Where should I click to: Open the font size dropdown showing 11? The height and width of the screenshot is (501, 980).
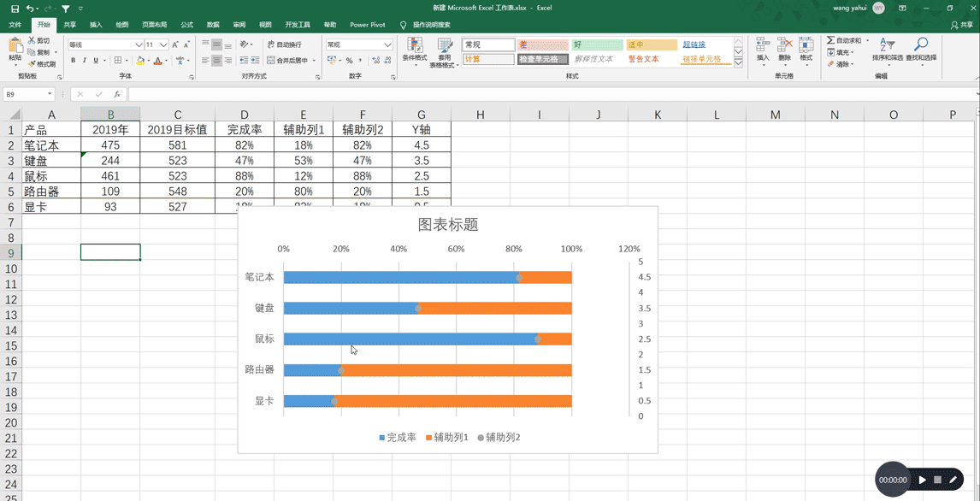tap(163, 45)
